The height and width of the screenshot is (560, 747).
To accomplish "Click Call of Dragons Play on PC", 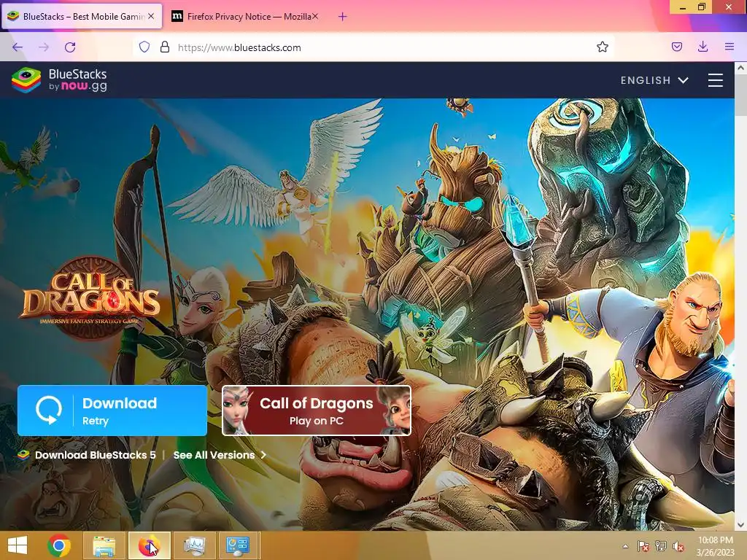I will pos(317,411).
